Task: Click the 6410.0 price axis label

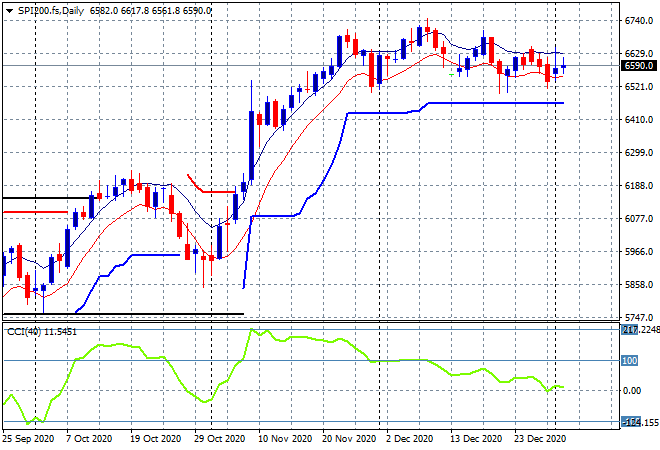Action: 639,120
